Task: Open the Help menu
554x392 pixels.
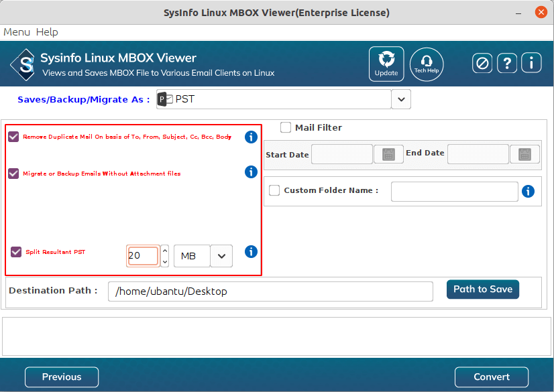Action: click(47, 32)
